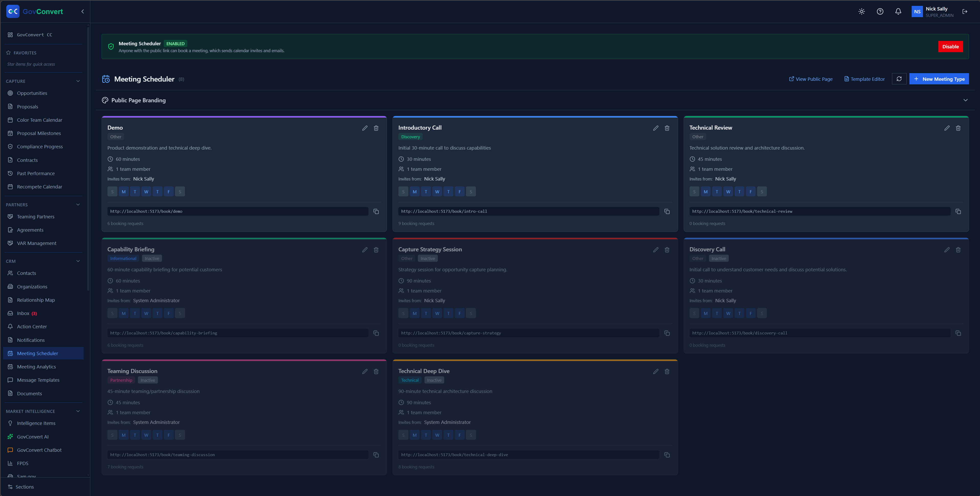Click the intro-call booking URL field
The image size is (980, 496).
(x=529, y=211)
